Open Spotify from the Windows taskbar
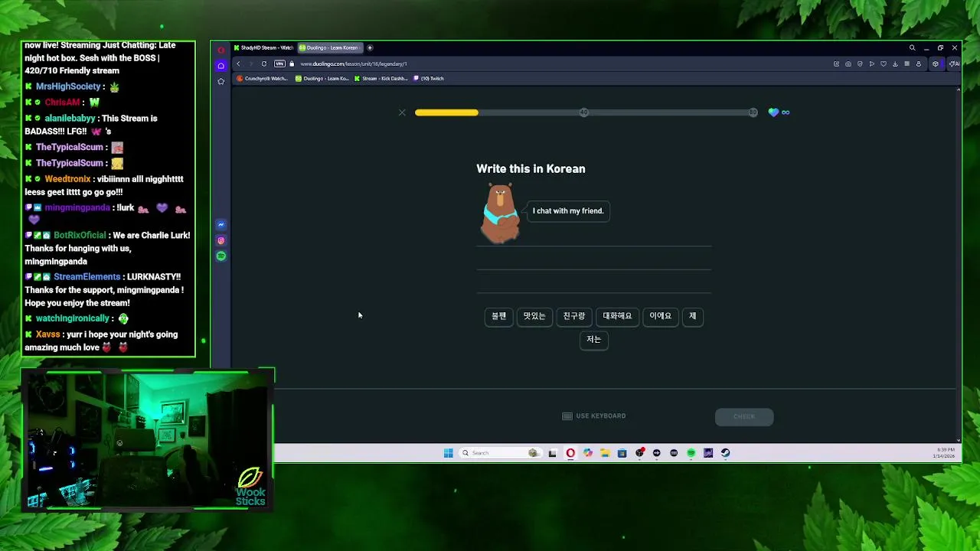 (691, 453)
